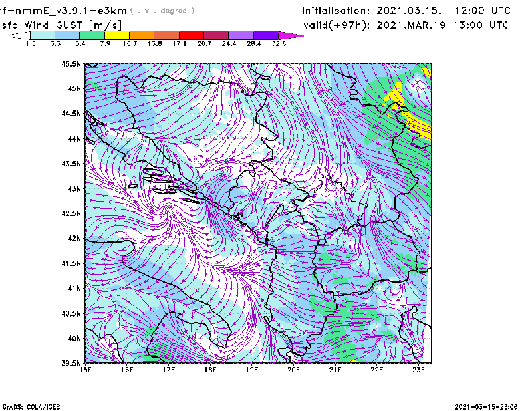
Task: Click the 'GrADS: COLA/IGES' footer text
Action: coord(31,406)
